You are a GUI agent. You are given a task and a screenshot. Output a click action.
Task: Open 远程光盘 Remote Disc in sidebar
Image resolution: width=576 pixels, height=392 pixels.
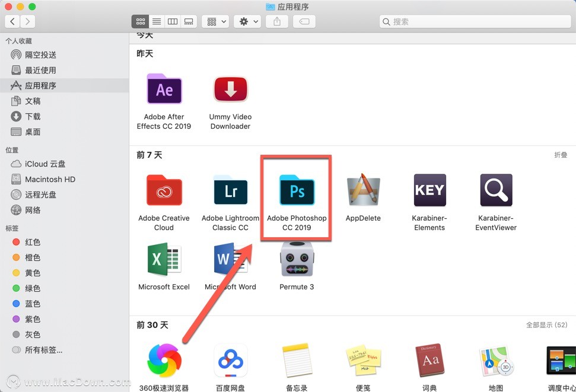pos(64,195)
